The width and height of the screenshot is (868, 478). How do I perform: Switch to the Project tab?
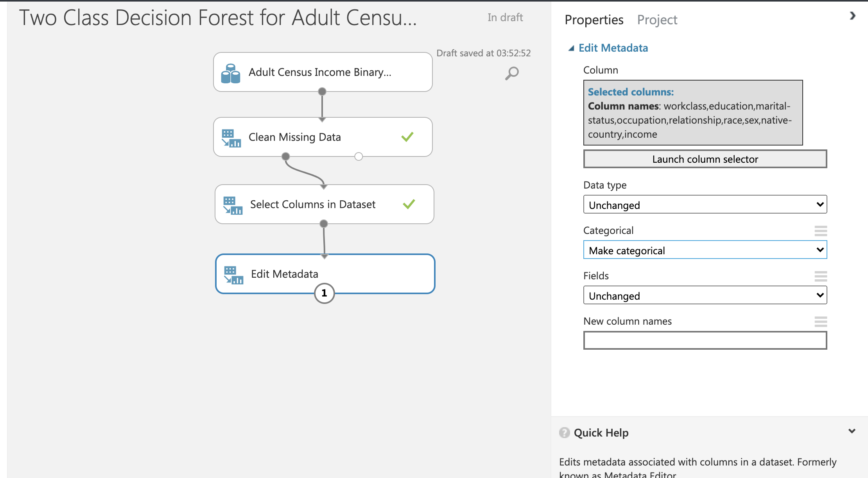[x=657, y=20]
